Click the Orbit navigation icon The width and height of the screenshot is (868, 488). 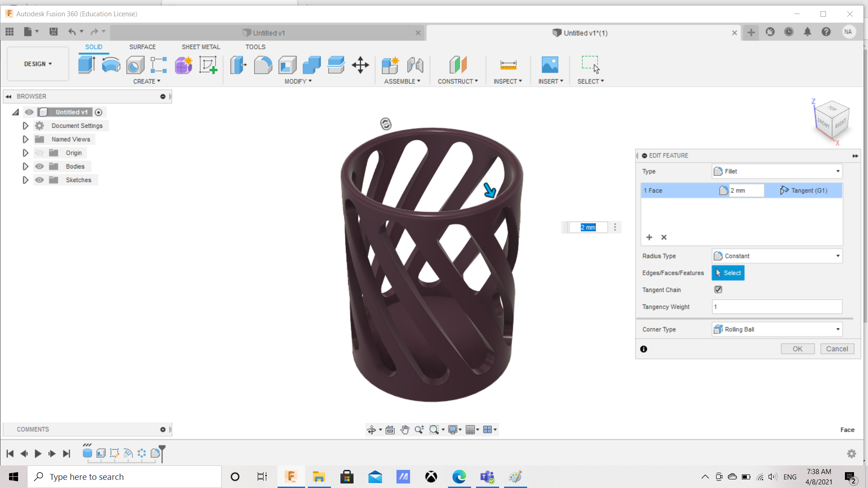tap(371, 430)
